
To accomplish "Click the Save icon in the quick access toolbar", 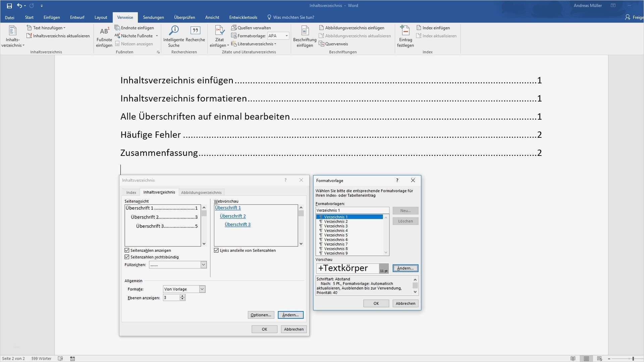I will (x=9, y=6).
